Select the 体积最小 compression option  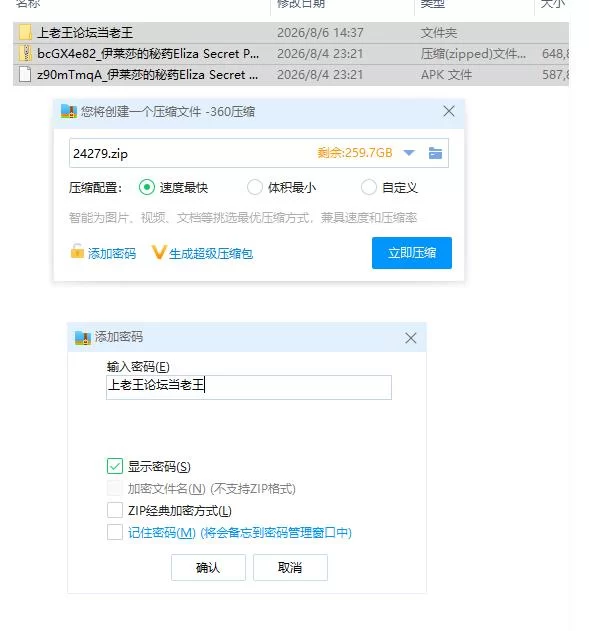[x=255, y=187]
